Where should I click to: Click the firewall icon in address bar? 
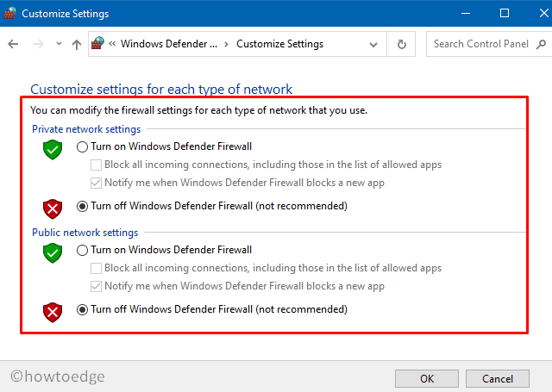point(97,44)
